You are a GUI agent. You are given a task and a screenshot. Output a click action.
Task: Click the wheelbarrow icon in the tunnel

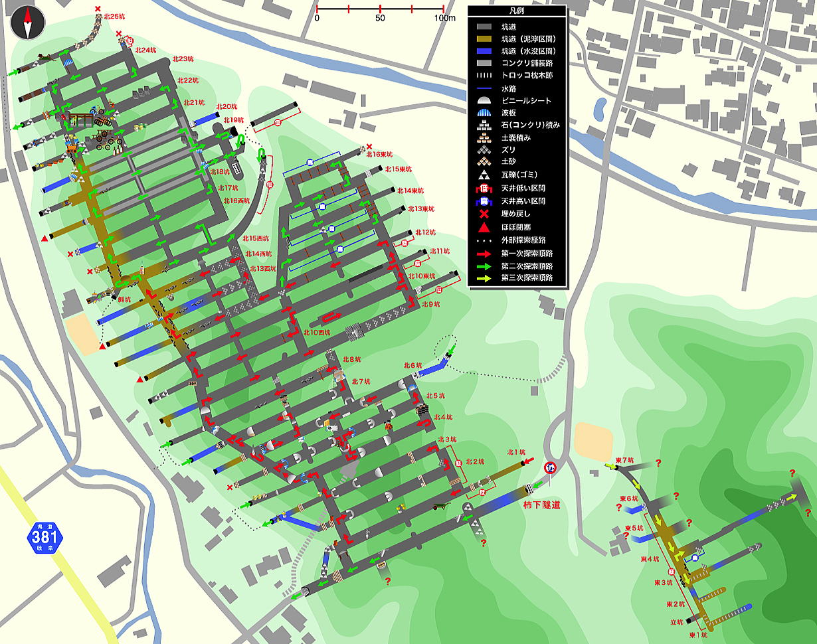(439, 507)
